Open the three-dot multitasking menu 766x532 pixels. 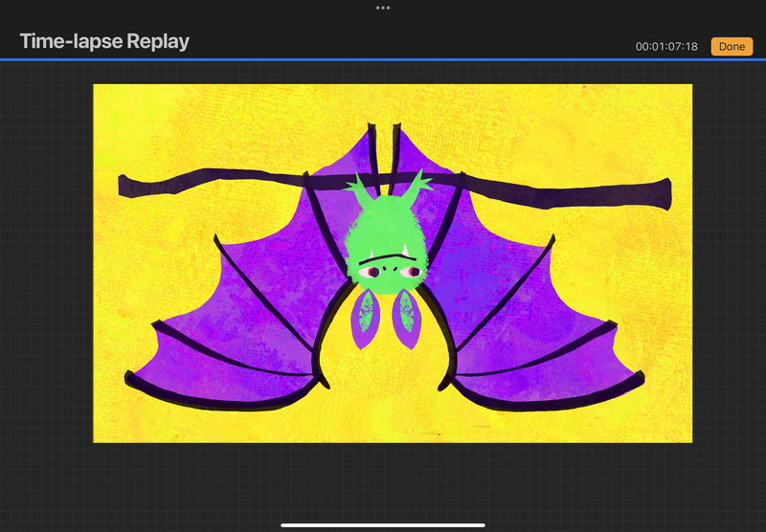pos(383,8)
